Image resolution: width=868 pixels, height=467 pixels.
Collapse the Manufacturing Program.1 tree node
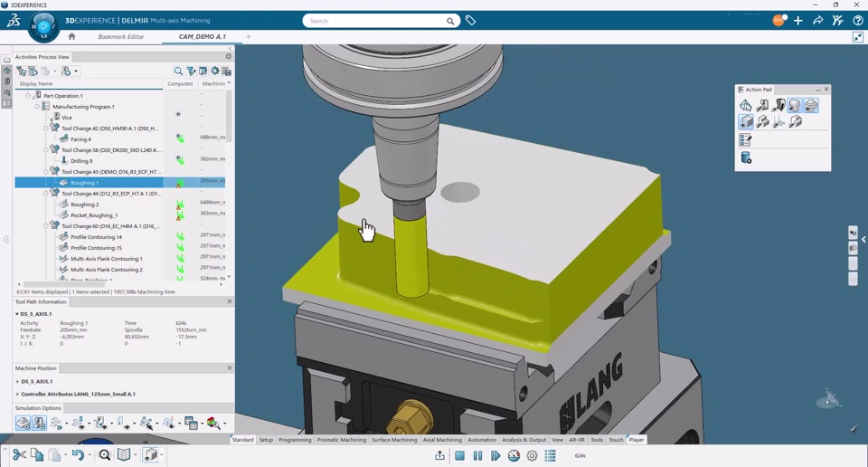[36, 107]
